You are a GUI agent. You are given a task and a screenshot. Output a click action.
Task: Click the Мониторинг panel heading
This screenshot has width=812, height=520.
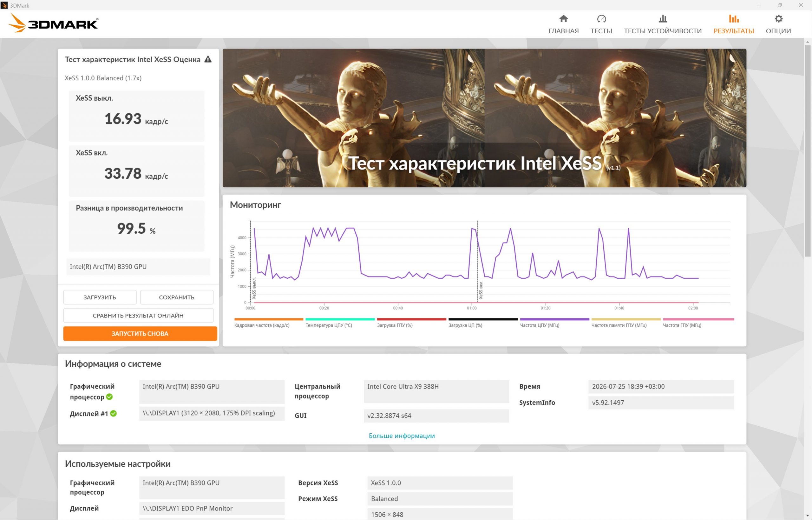(x=255, y=205)
